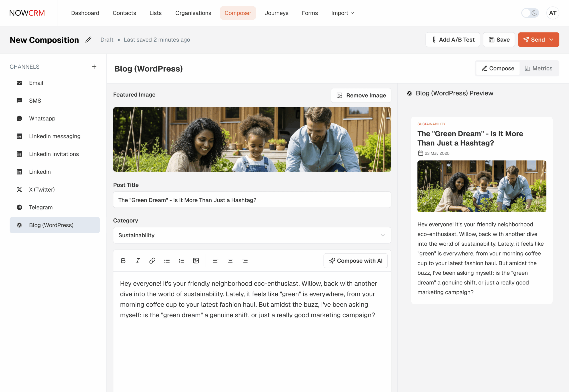The image size is (569, 392).
Task: Click in the Post Title field
Action: click(252, 200)
